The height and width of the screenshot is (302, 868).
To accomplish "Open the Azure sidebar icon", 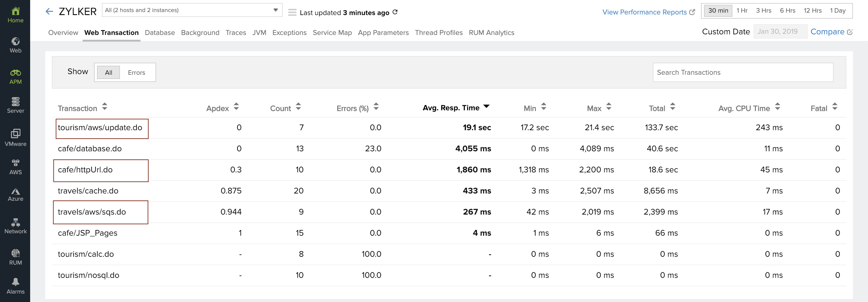I will point(15,194).
